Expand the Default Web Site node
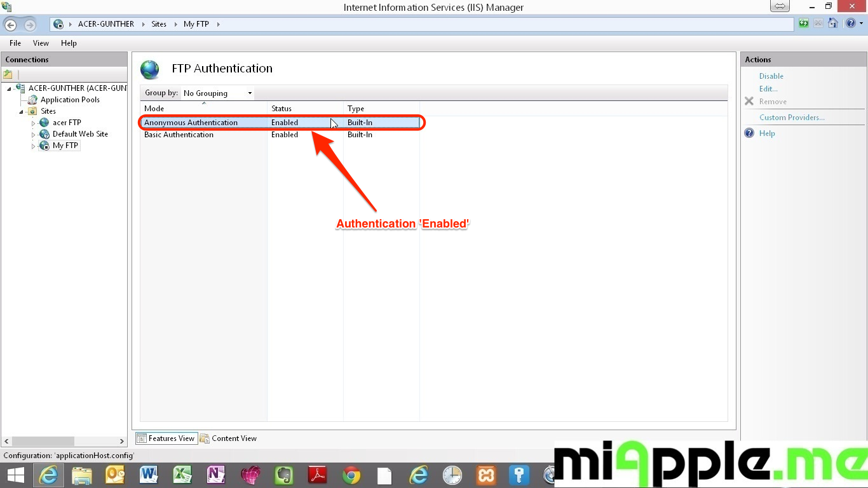Screen dimensions: 868x488 point(34,135)
